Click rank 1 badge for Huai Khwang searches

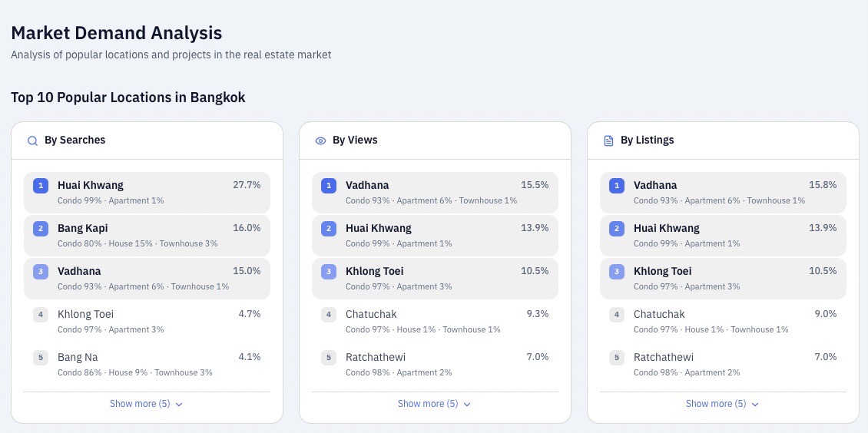tap(41, 185)
